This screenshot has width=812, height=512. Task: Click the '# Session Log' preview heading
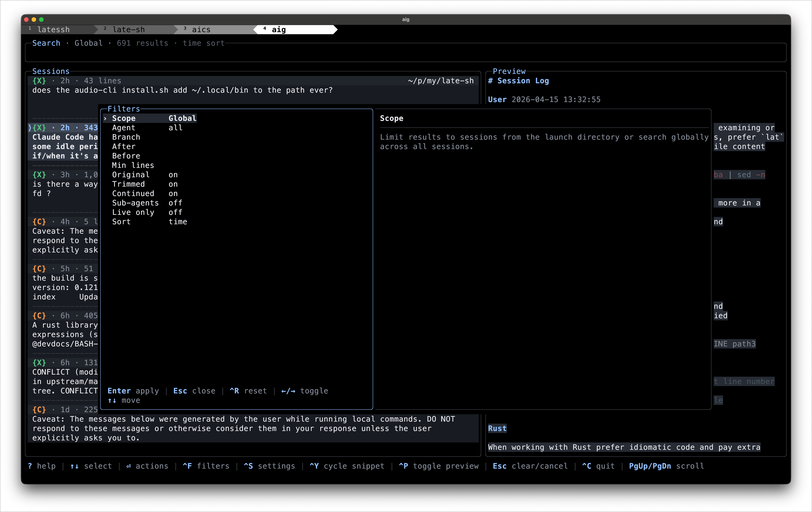point(518,81)
